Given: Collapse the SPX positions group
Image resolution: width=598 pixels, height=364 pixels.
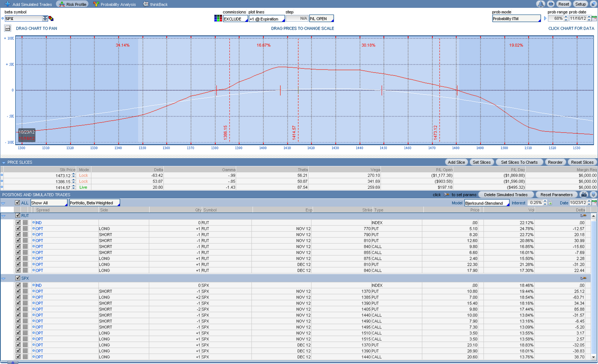Looking at the screenshot, I should point(3,278).
